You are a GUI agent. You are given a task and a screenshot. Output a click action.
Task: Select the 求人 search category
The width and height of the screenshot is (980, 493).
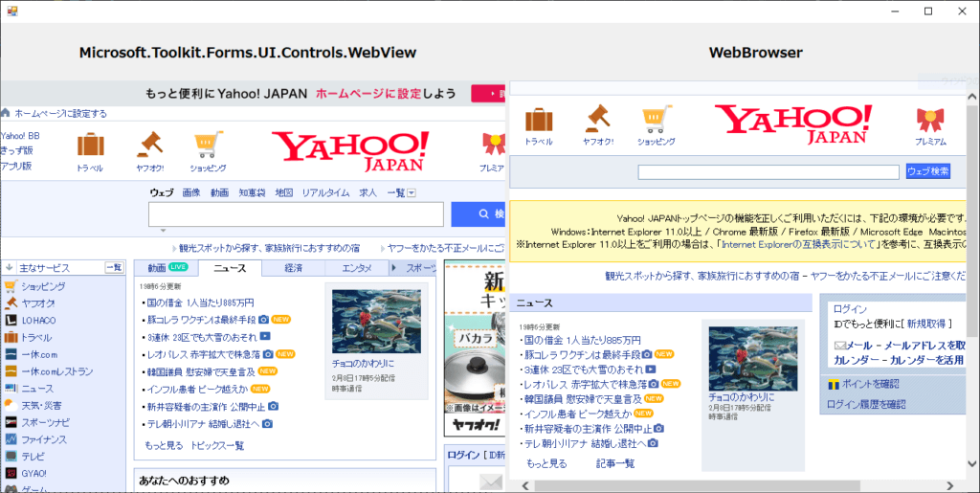coord(368,192)
